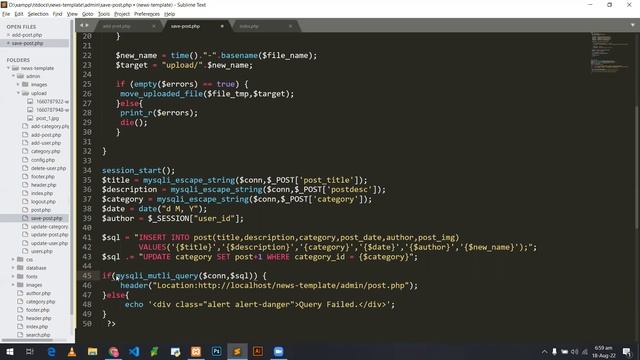Open File Explorer from taskbar
Viewport: 640px width, 360px height.
tap(93, 351)
